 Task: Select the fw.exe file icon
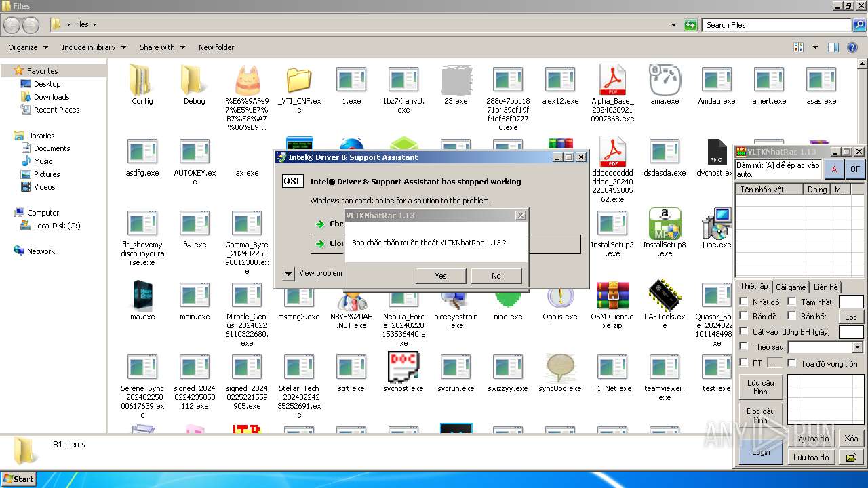[x=195, y=224]
